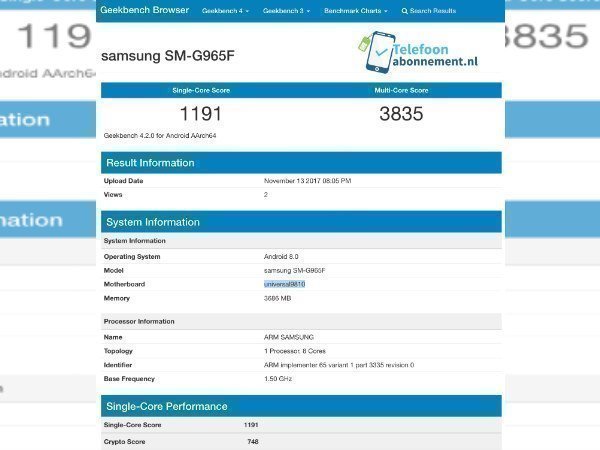
Task: Open the Search Results menu item
Action: point(429,11)
